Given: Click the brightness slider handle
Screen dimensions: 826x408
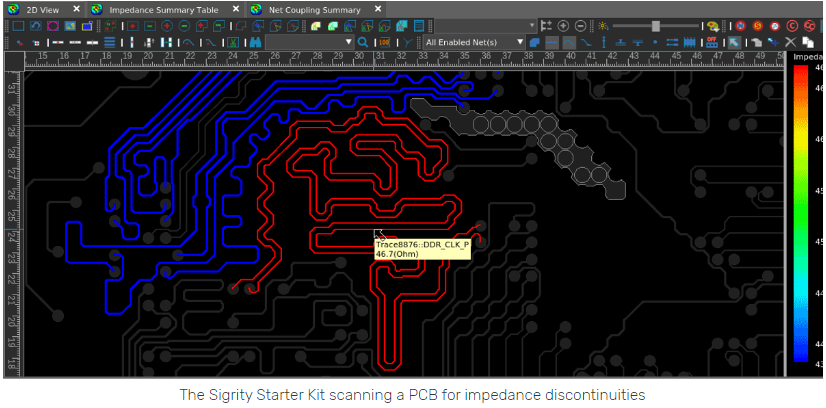Looking at the screenshot, I should tap(656, 25).
